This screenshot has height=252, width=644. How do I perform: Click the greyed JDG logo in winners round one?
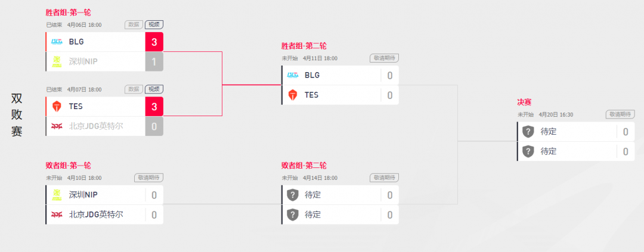pos(57,126)
